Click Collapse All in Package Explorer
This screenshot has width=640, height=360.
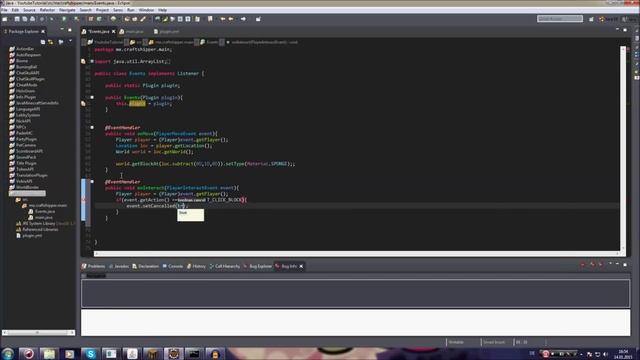click(x=43, y=42)
